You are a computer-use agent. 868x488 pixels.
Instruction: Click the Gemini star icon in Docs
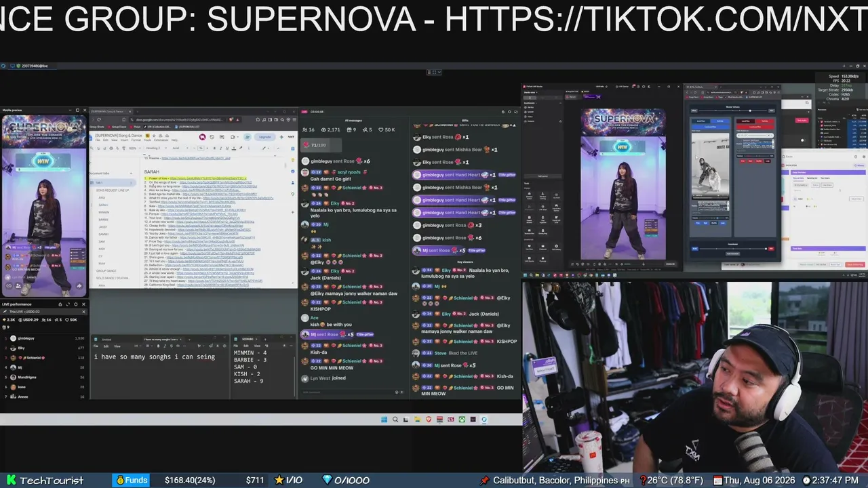coord(281,137)
